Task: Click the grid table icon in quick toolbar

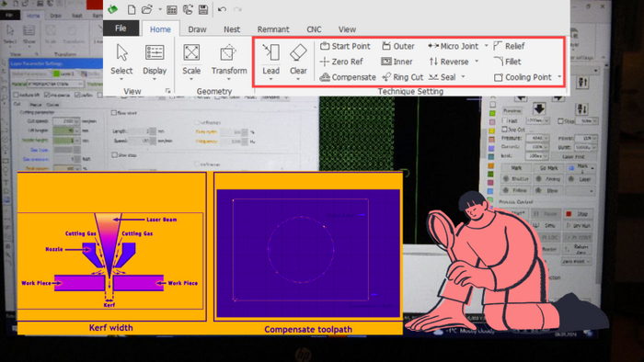Action: coord(172,10)
